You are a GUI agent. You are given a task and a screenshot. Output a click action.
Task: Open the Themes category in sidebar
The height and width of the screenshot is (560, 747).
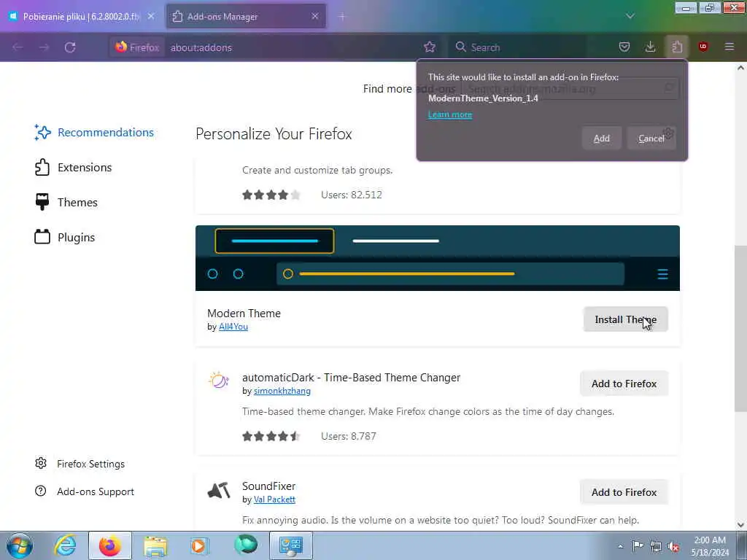pyautogui.click(x=66, y=203)
